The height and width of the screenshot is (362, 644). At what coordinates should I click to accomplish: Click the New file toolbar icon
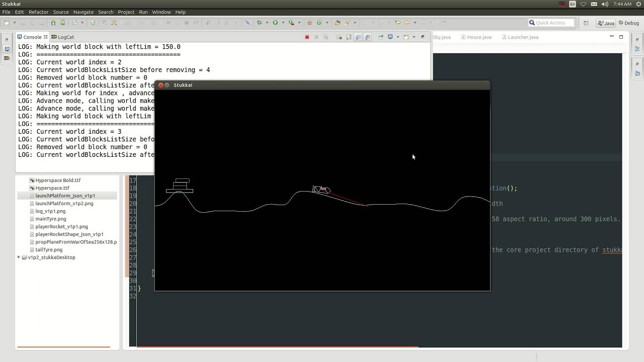7,23
